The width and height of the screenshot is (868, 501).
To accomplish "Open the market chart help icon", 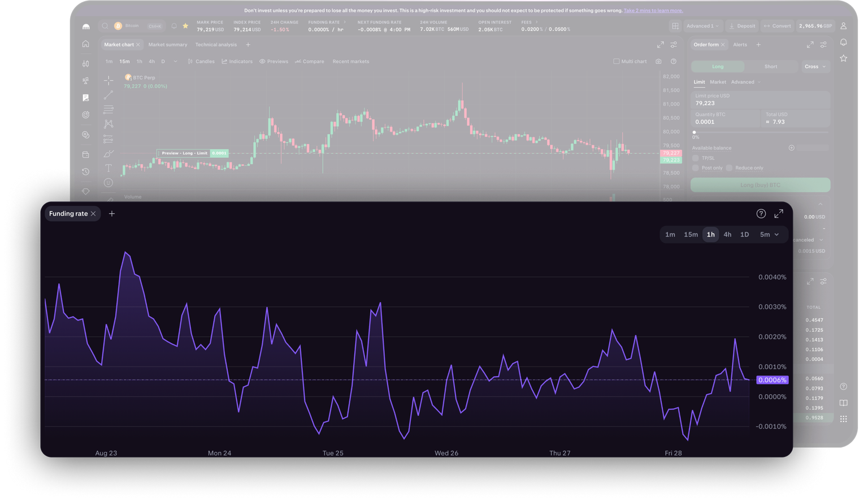I will pyautogui.click(x=673, y=61).
